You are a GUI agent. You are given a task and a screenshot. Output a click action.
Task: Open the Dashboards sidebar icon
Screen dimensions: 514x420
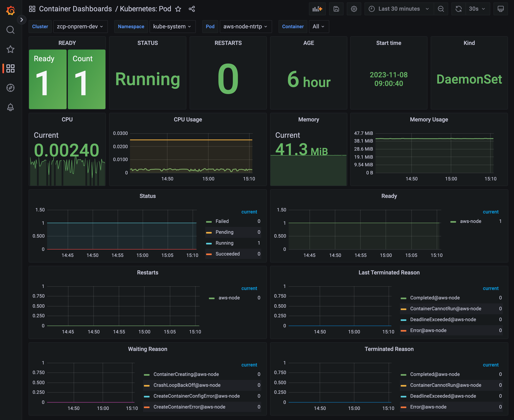(x=10, y=68)
